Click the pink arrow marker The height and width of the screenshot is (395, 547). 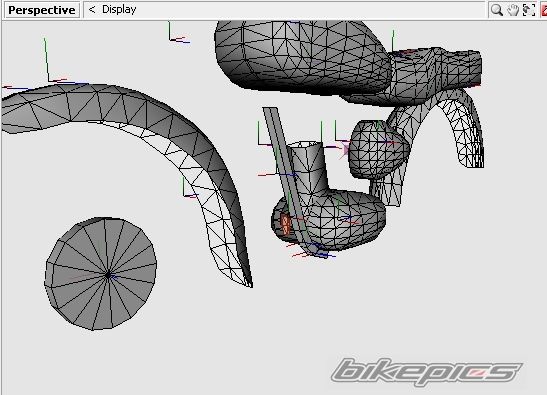[x=345, y=150]
